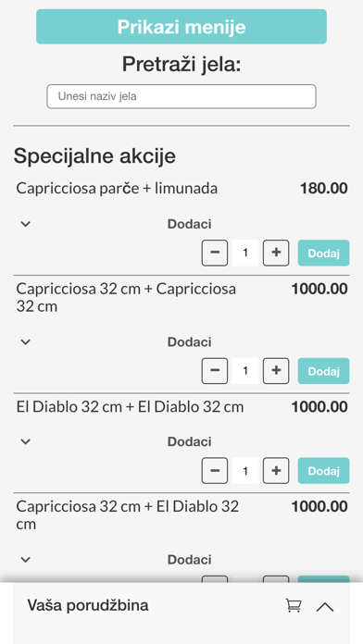Add El Diablo + El Diablo with Dodaj
The width and height of the screenshot is (363, 644).
(323, 470)
